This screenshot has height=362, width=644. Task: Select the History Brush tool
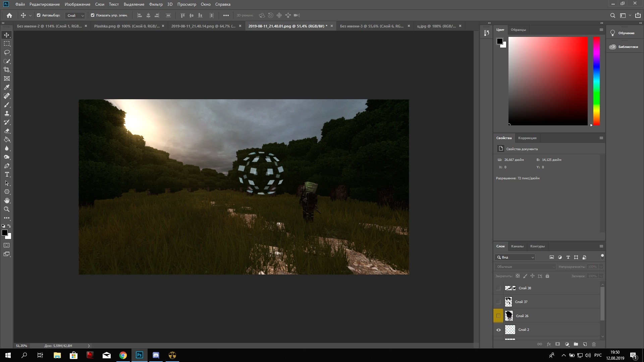[x=7, y=122]
